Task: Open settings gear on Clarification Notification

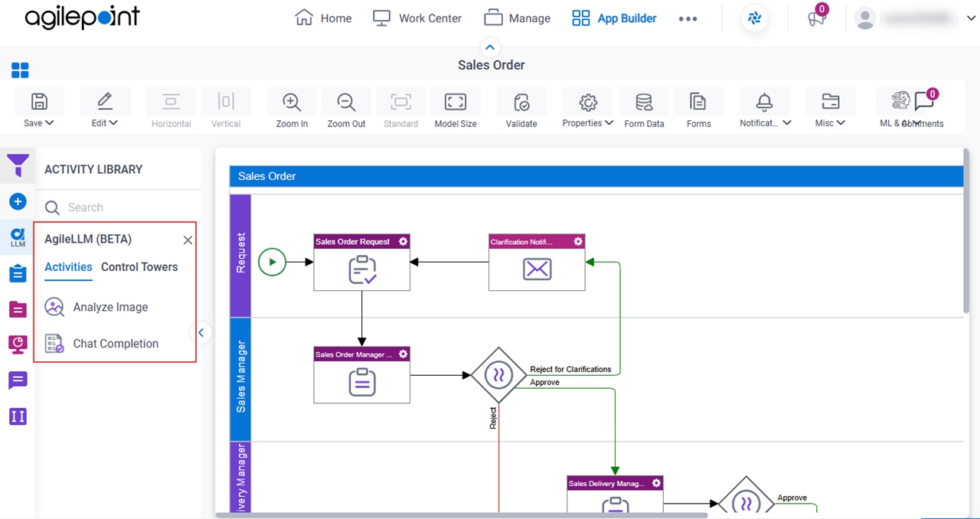Action: [x=578, y=241]
